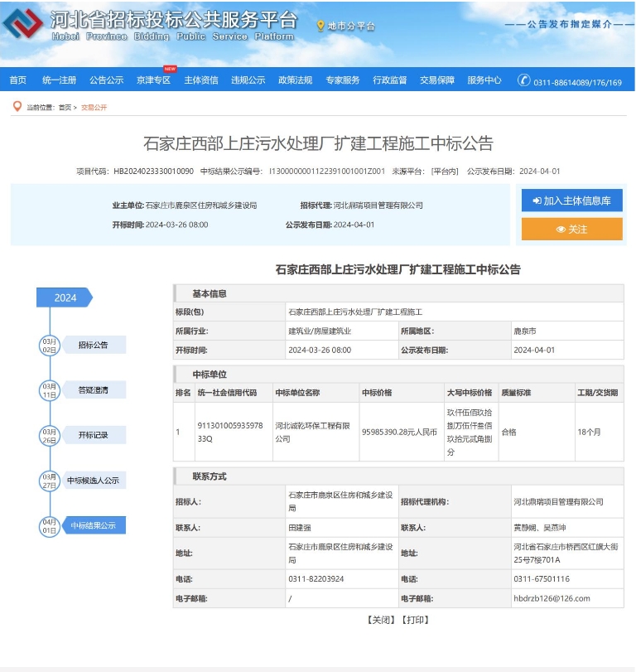Screen dimensions: 636x672
Task: Open 交易保障 in the navigation bar
Action: (x=436, y=80)
